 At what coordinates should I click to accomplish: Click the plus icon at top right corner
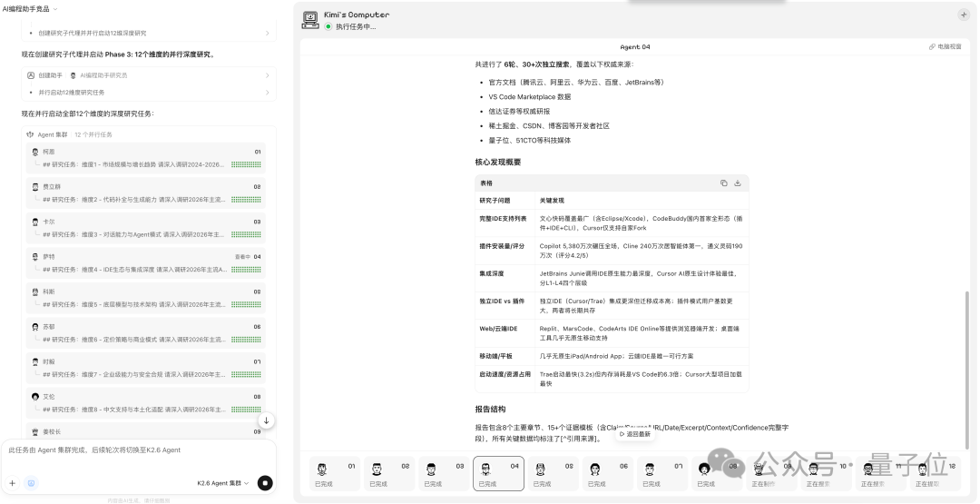(963, 15)
